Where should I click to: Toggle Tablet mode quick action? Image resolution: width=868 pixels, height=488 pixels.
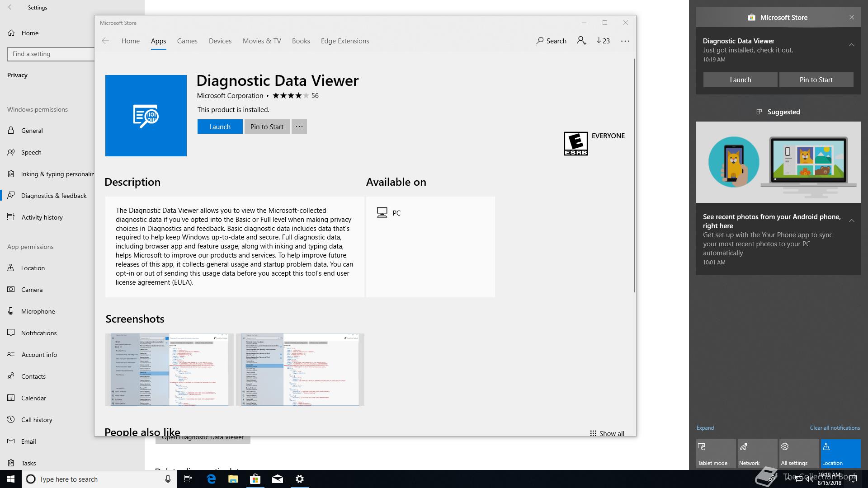(716, 454)
